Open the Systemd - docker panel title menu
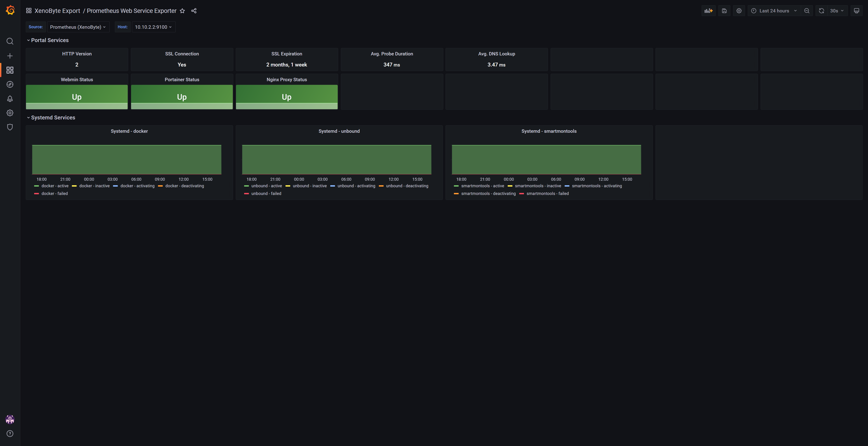Screen dimensions: 868x446 pyautogui.click(x=129, y=131)
